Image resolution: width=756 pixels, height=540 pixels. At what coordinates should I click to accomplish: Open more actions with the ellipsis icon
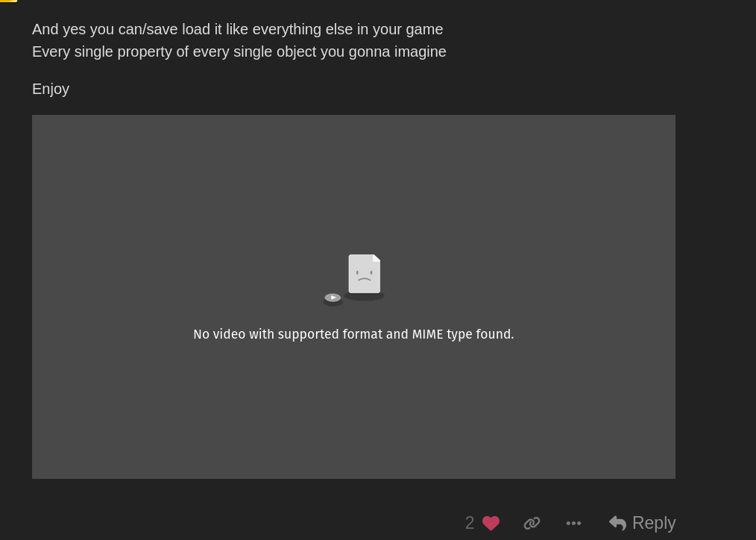[x=573, y=523]
